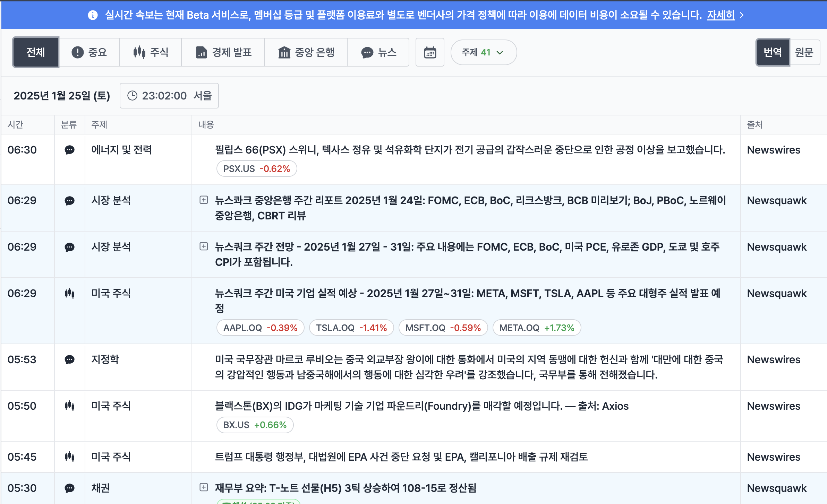Click the info icon in the blue banner
This screenshot has height=504, width=827.
coord(93,15)
